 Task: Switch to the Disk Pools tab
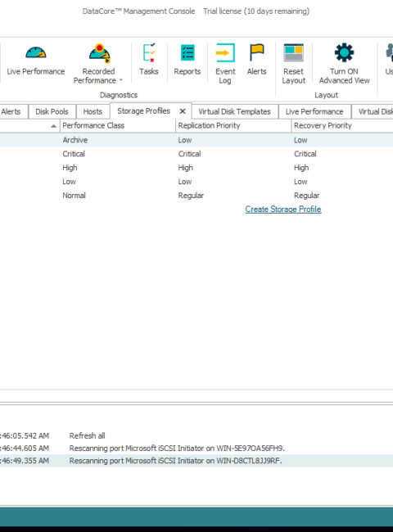click(52, 111)
